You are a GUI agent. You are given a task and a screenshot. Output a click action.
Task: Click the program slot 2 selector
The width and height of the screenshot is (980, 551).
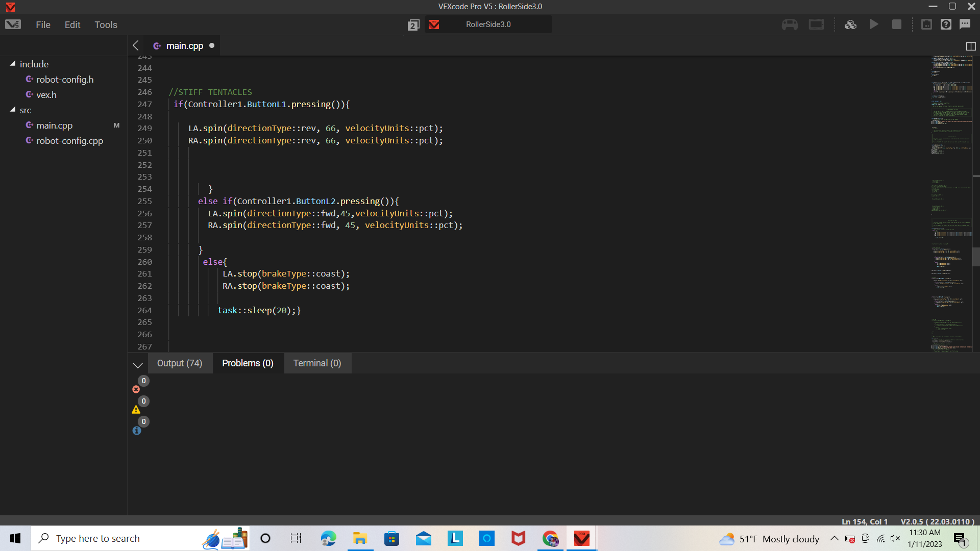click(x=413, y=25)
